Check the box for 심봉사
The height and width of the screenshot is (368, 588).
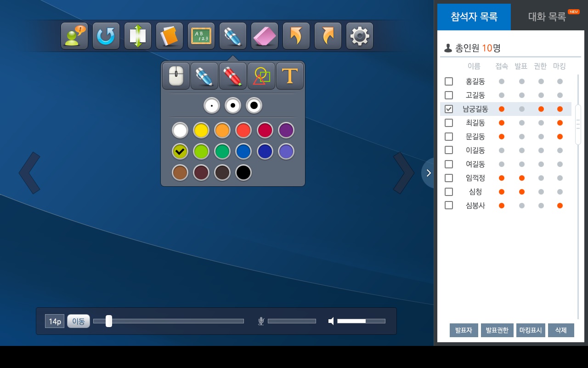tap(449, 205)
